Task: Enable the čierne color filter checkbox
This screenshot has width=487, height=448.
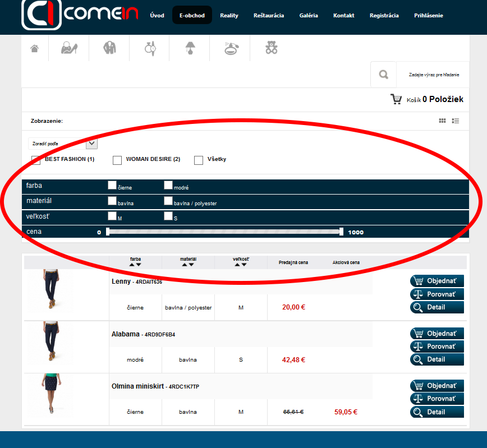Action: [x=112, y=186]
